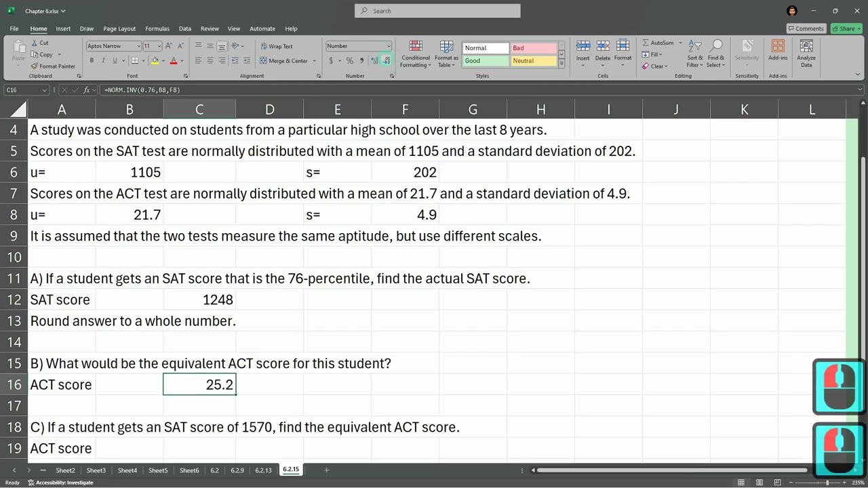Go to the Data tab
The width and height of the screenshot is (868, 488).
(x=185, y=28)
